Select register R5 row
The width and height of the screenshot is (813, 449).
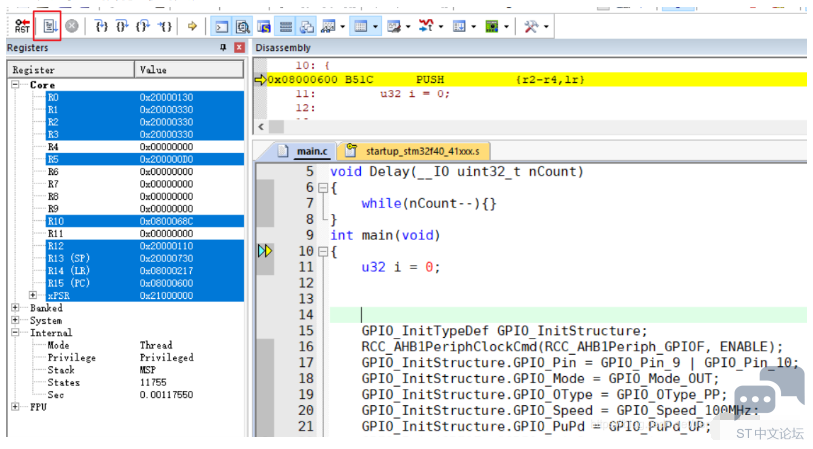[x=145, y=159]
